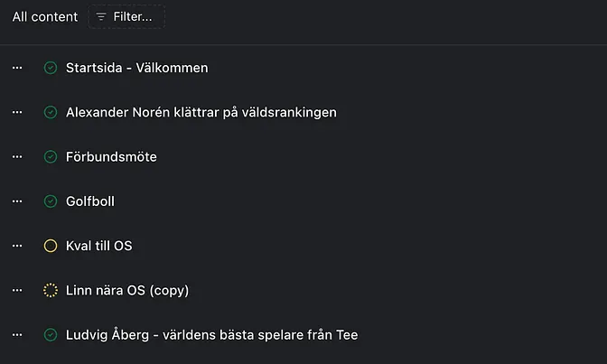Click dashed status circle for Linn nära OS (copy)
This screenshot has width=607, height=364.
tap(51, 290)
